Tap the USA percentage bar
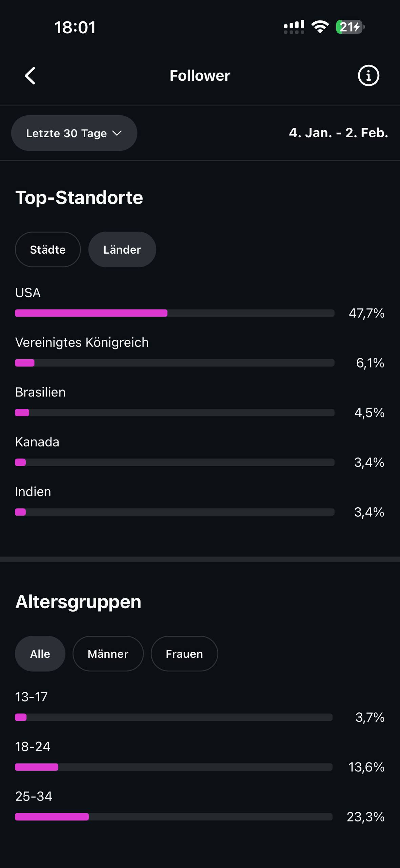 pos(174,313)
